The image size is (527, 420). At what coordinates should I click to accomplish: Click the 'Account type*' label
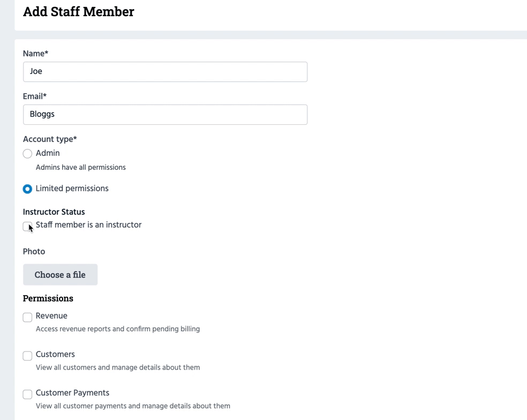(x=50, y=139)
